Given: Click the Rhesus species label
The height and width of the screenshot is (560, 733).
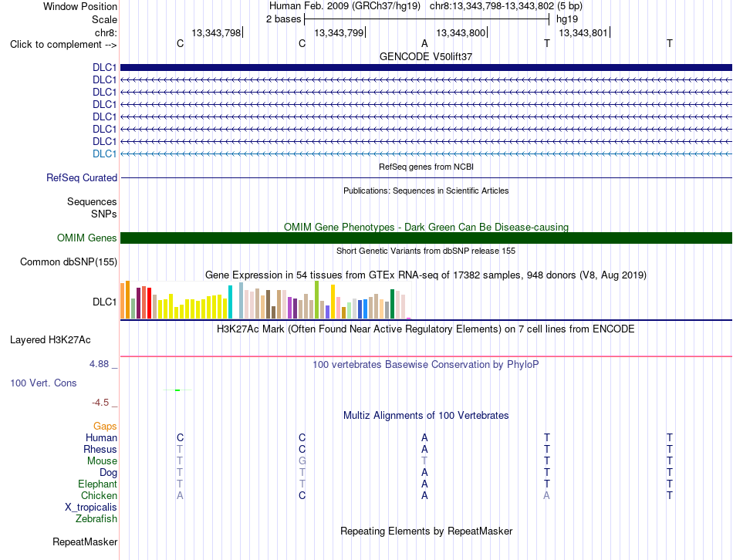Looking at the screenshot, I should [100, 449].
